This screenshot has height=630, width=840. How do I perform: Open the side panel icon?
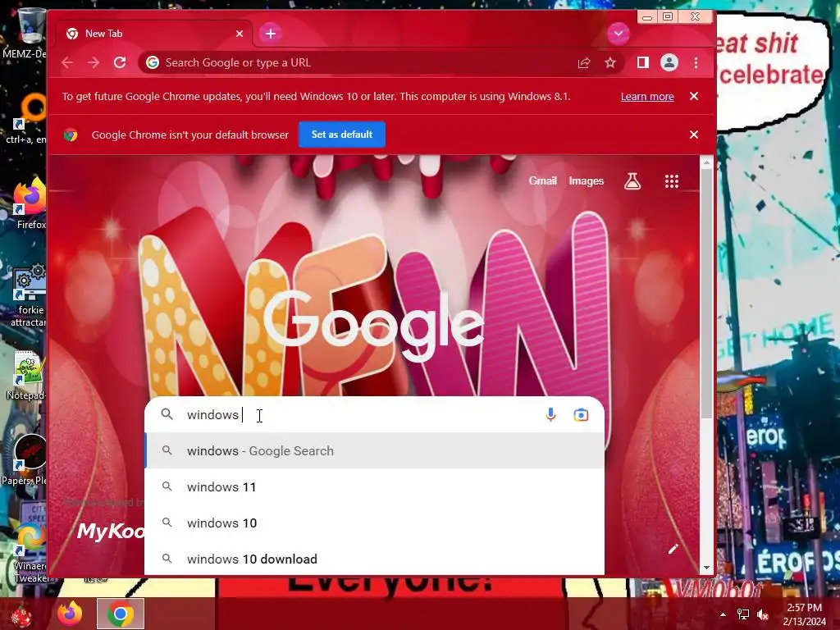point(643,62)
